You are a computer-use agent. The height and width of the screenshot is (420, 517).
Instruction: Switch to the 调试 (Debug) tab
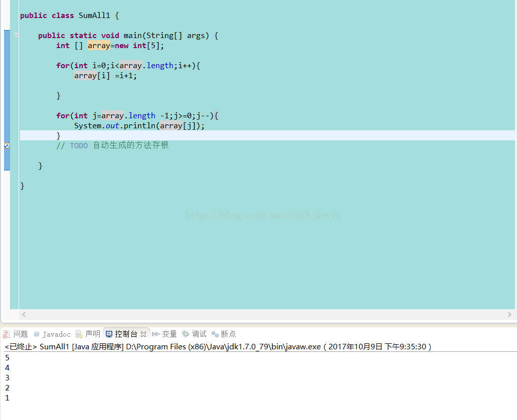tap(194, 334)
